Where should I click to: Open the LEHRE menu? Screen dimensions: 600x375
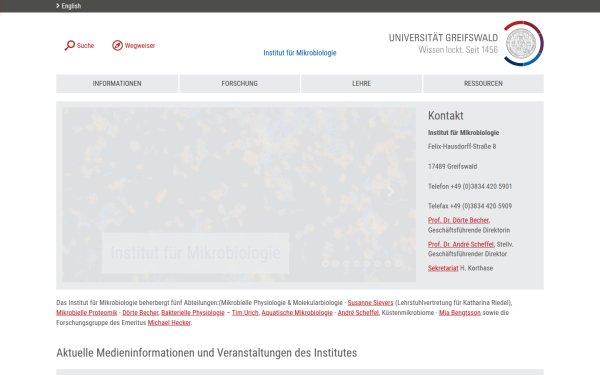coord(362,83)
